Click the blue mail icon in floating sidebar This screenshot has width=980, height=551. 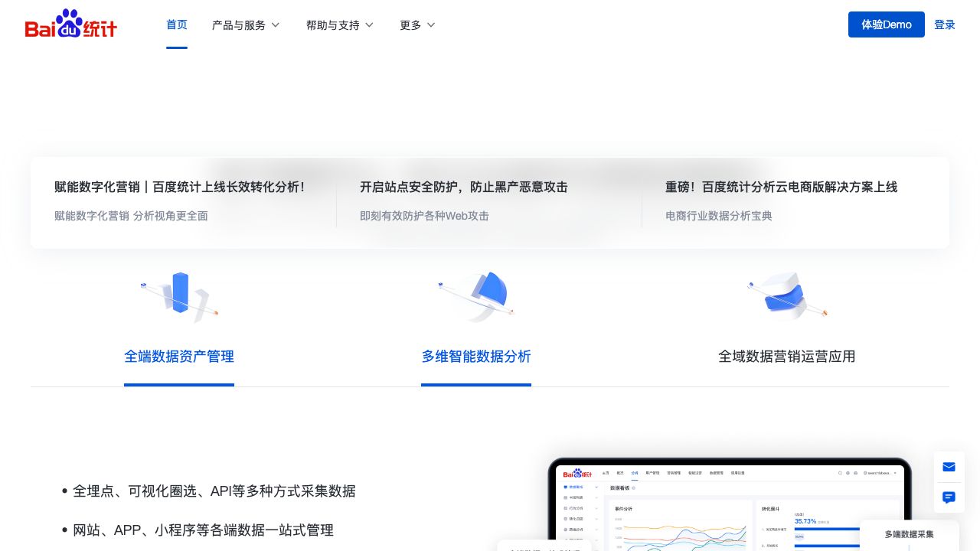point(949,467)
